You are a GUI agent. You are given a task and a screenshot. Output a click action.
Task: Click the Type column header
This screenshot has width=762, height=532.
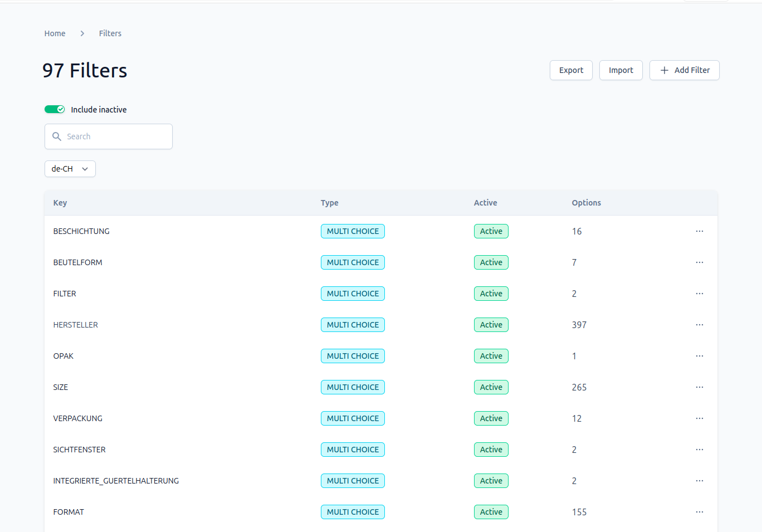pyautogui.click(x=330, y=203)
